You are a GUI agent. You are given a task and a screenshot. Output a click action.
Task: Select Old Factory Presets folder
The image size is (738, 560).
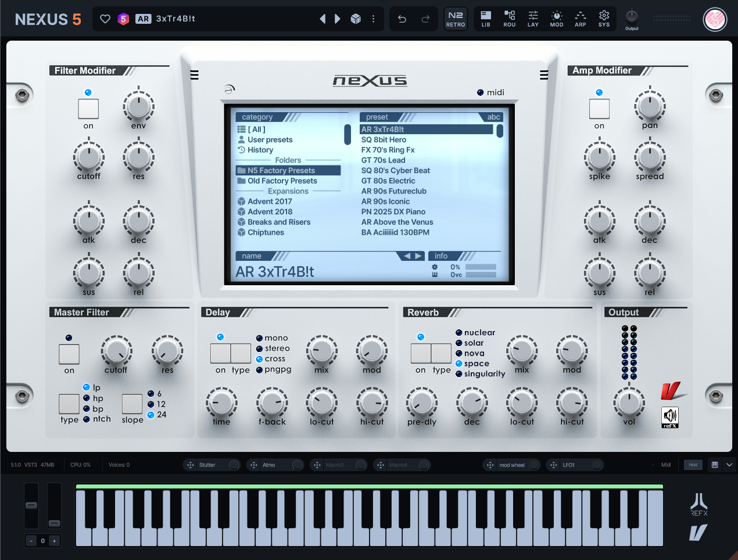tap(282, 181)
